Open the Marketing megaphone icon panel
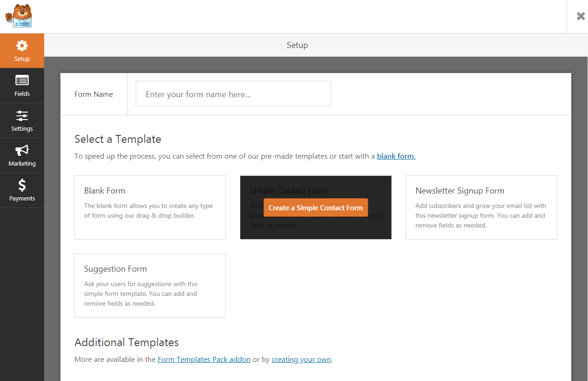Viewport: 588px width, 381px height. coord(22,155)
